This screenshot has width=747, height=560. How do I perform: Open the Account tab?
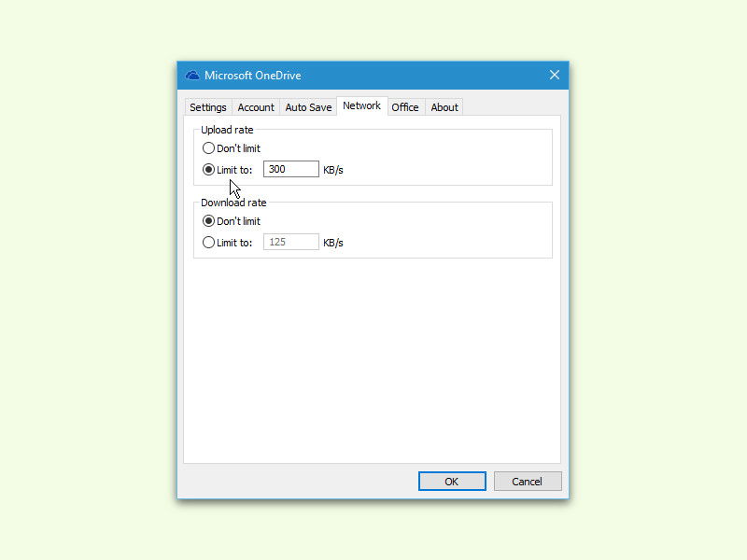pos(256,107)
